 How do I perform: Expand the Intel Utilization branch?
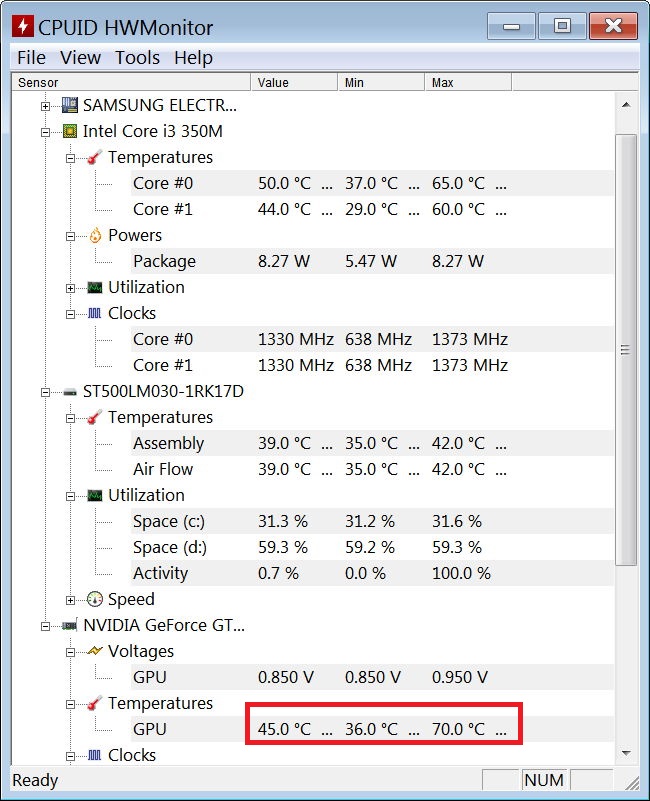(x=71, y=288)
